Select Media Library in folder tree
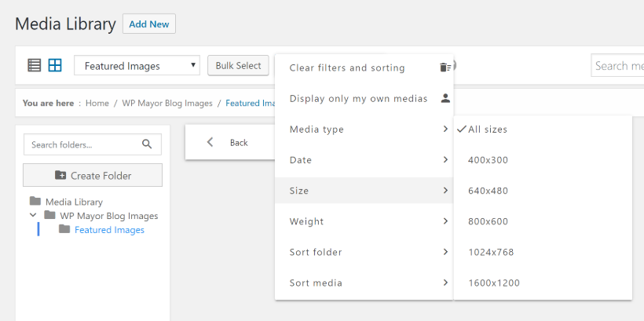Viewport: 644px width, 321px height. 74,202
